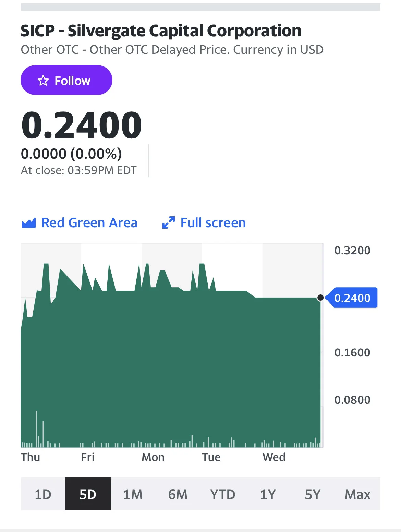Click the 0.0000 (0.00%) change value
Viewport: 401px width, 532px height.
pos(71,154)
